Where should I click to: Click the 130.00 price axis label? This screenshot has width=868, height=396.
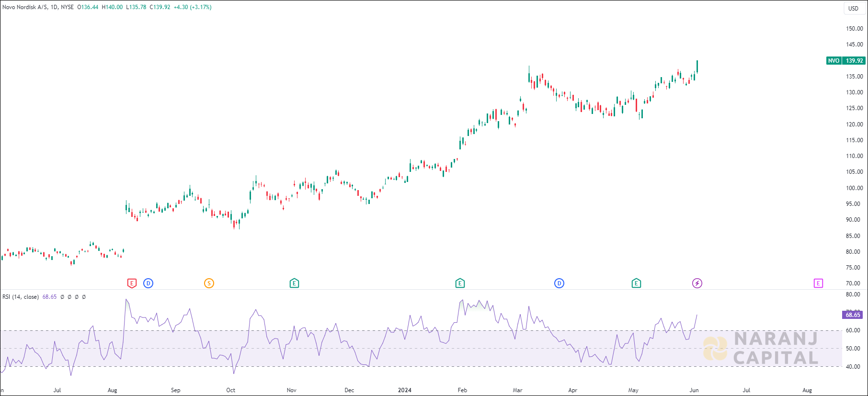(854, 92)
